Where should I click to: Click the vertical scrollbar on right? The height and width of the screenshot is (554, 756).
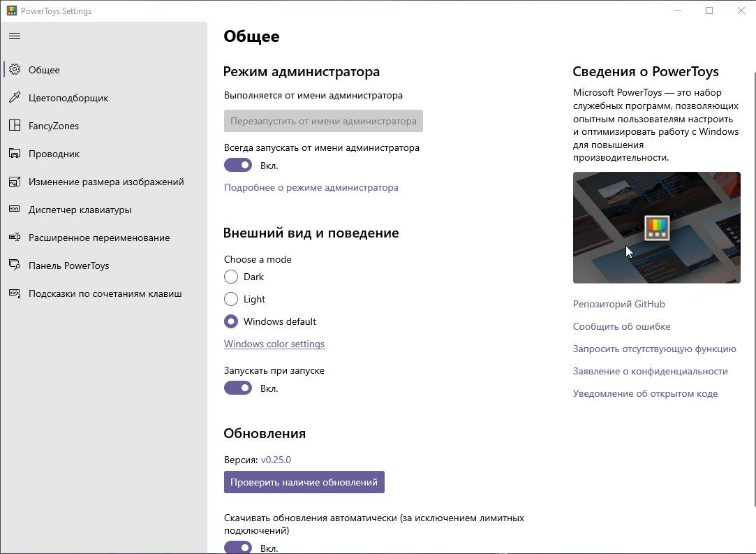[753, 279]
